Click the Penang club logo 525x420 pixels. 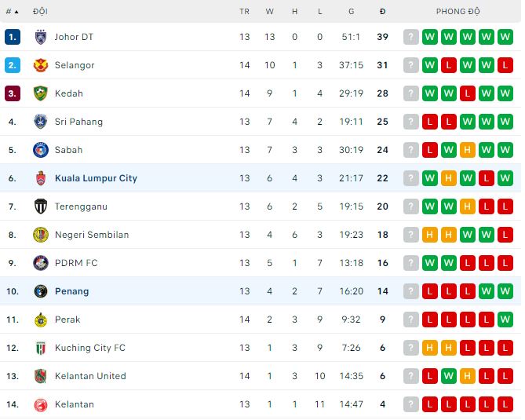click(x=41, y=291)
